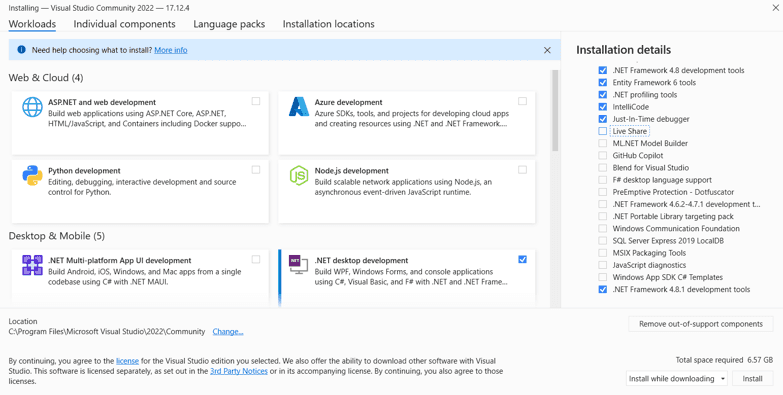Image resolution: width=783 pixels, height=395 pixels.
Task: Switch to Individual components tab
Action: (124, 24)
